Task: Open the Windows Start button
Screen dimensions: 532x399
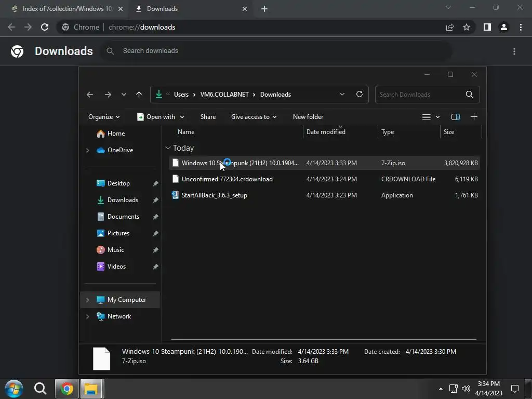Action: [x=14, y=389]
